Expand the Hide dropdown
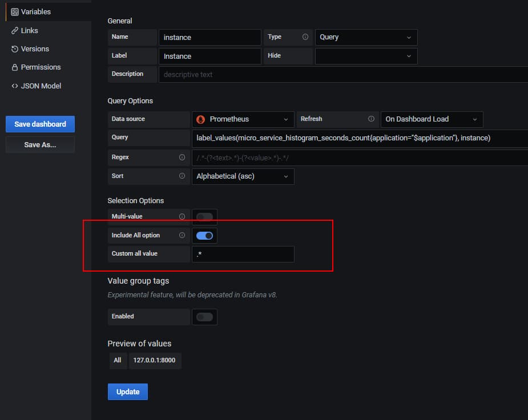This screenshot has height=420, width=528. [x=365, y=56]
